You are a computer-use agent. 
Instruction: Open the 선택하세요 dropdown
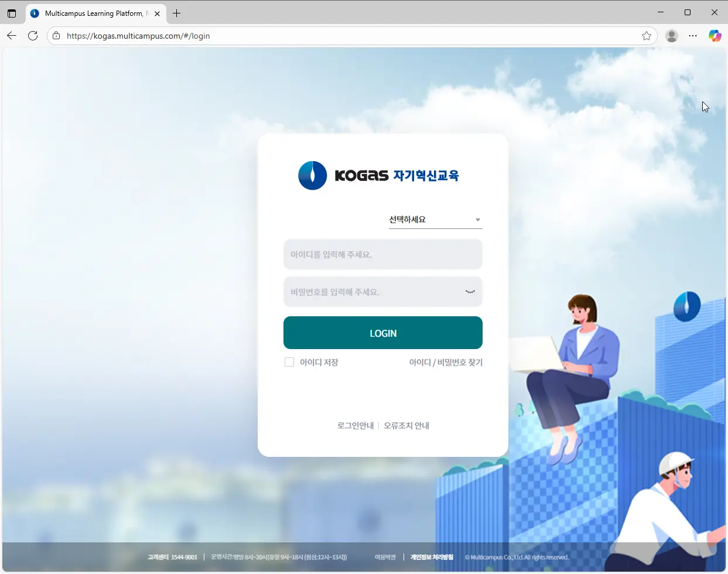pyautogui.click(x=436, y=220)
